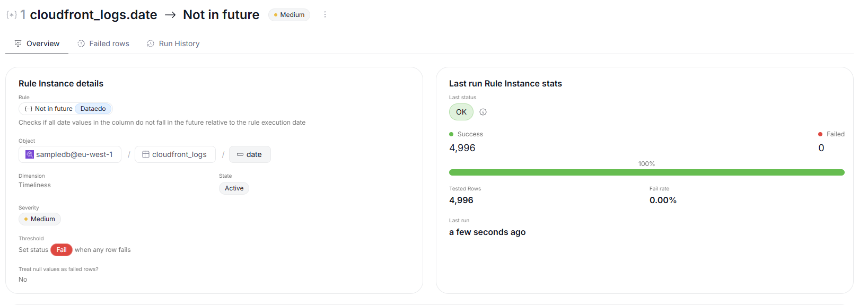The width and height of the screenshot is (868, 305).
Task: Open the Failed rows tab
Action: tap(109, 43)
